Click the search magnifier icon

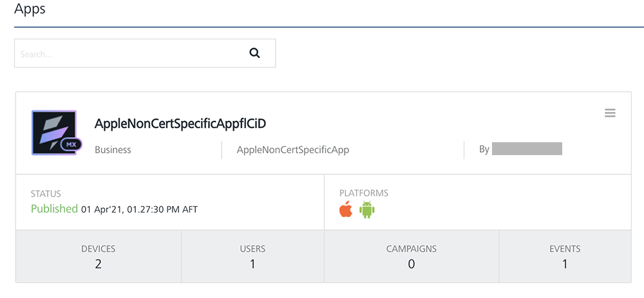pos(254,53)
